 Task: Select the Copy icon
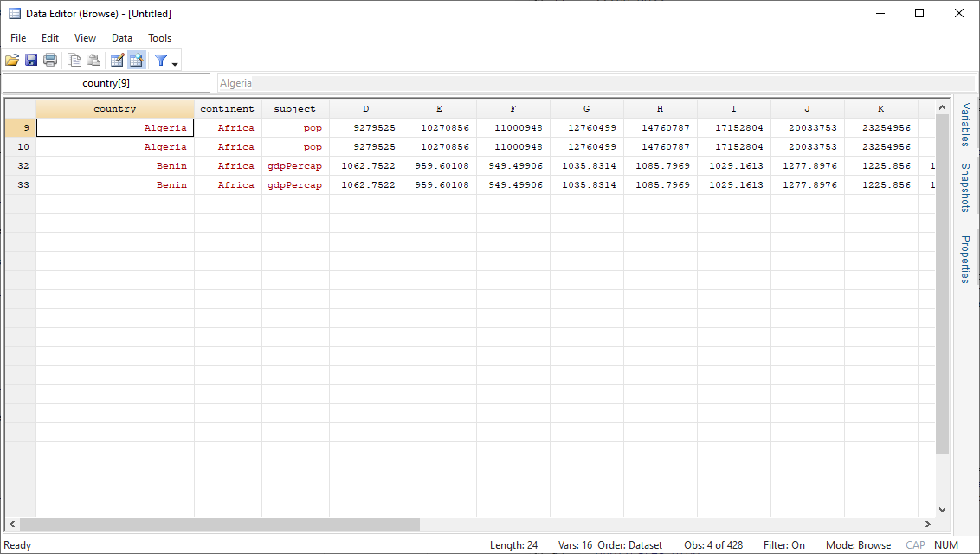click(74, 60)
